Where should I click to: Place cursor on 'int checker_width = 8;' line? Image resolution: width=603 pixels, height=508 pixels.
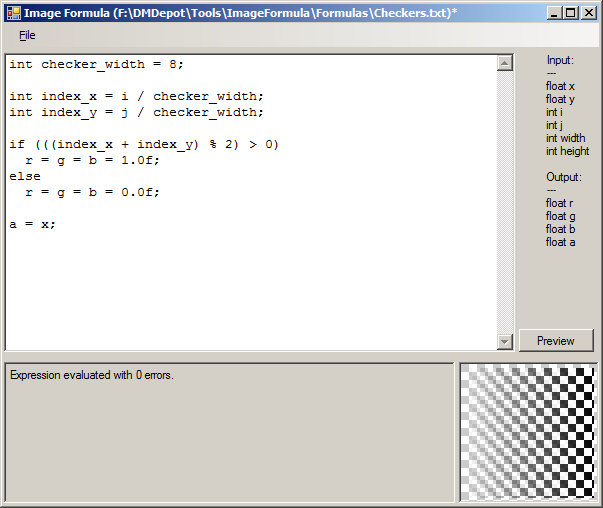coord(96,64)
